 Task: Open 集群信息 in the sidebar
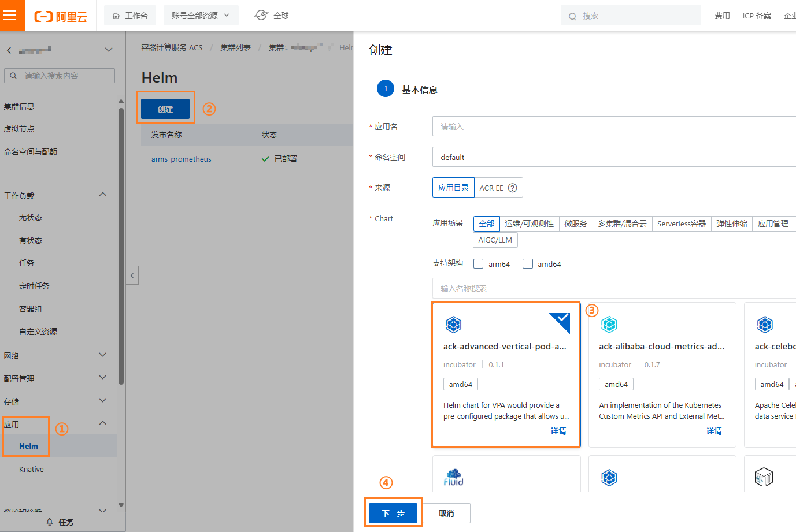tap(19, 106)
